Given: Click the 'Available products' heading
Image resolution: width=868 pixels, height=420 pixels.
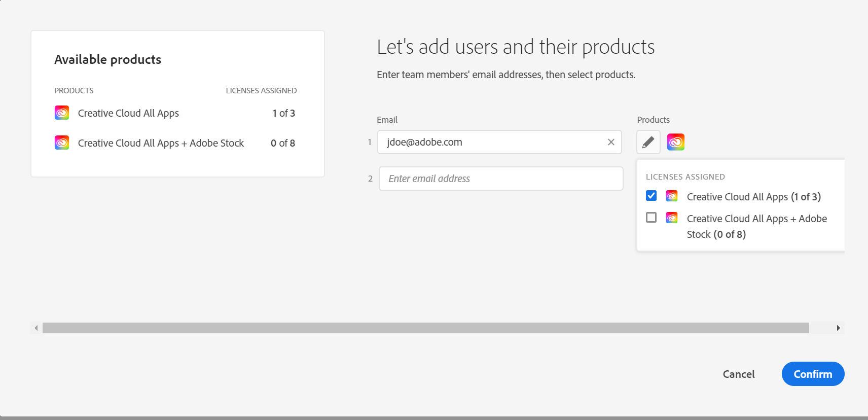Looking at the screenshot, I should click(x=107, y=59).
